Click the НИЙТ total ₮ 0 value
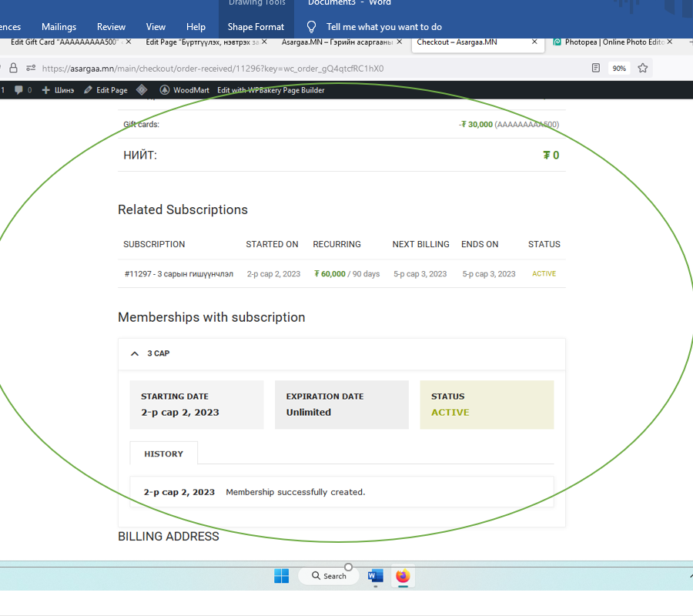693x616 pixels. click(551, 155)
